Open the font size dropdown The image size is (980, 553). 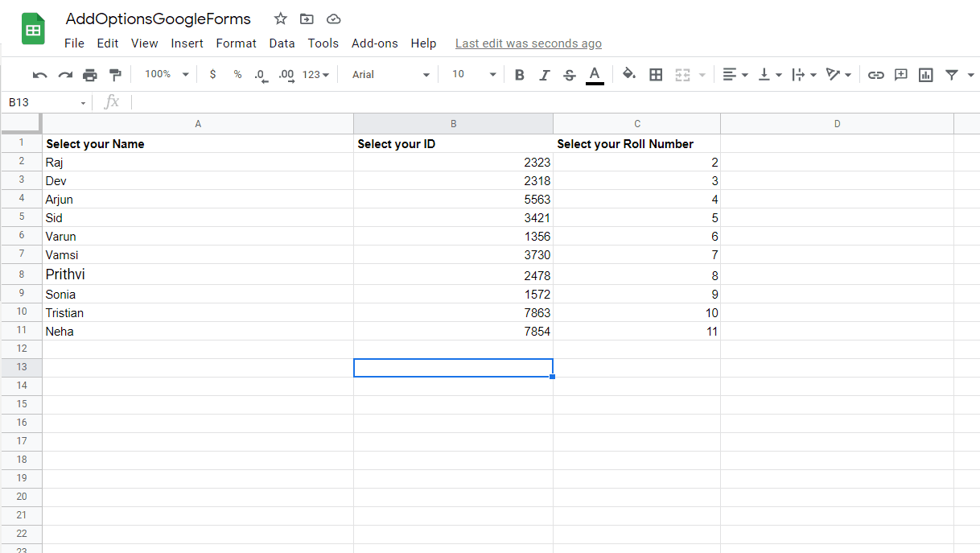coord(474,74)
